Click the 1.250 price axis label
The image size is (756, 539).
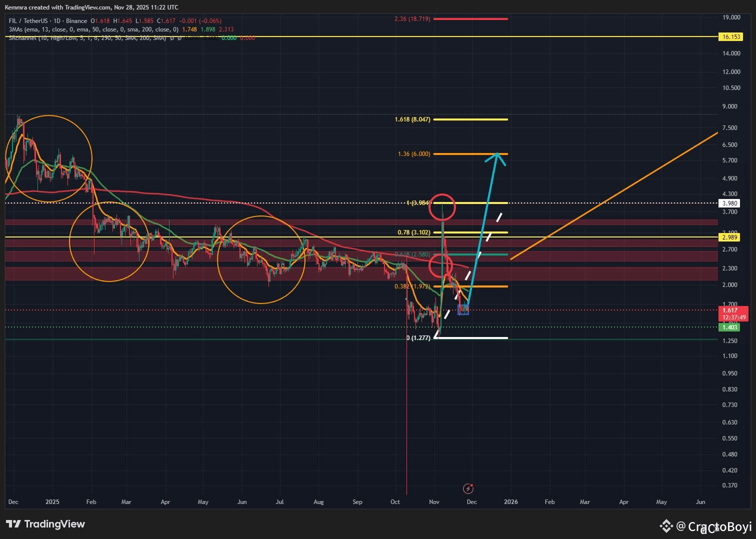pos(730,341)
